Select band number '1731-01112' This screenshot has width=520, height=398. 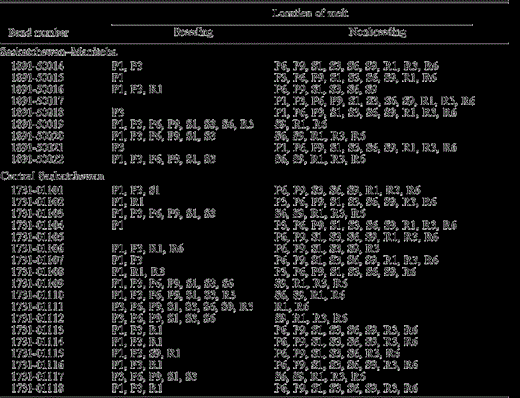click(x=37, y=319)
